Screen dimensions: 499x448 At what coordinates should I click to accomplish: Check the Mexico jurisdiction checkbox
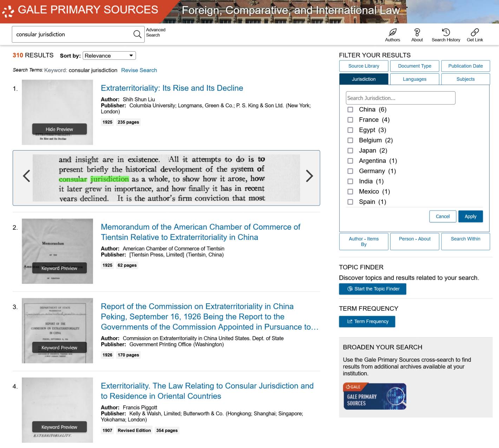(x=350, y=192)
